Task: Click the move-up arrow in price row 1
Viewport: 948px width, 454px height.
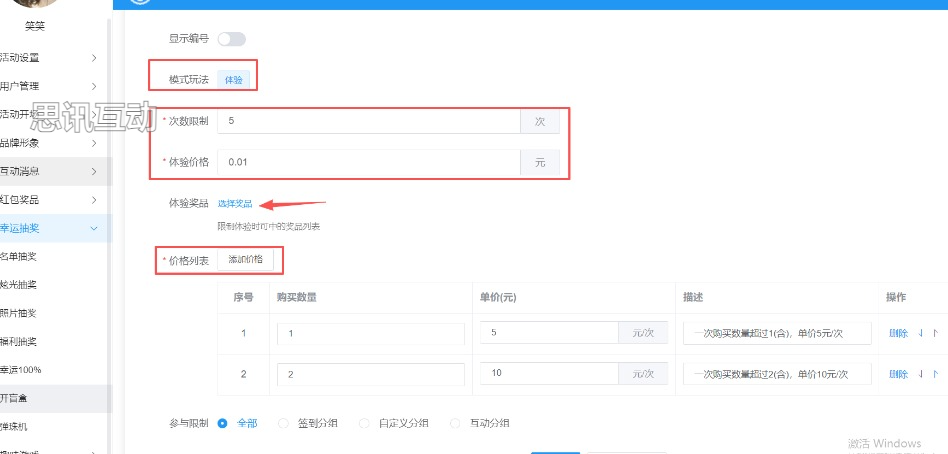Action: click(936, 333)
